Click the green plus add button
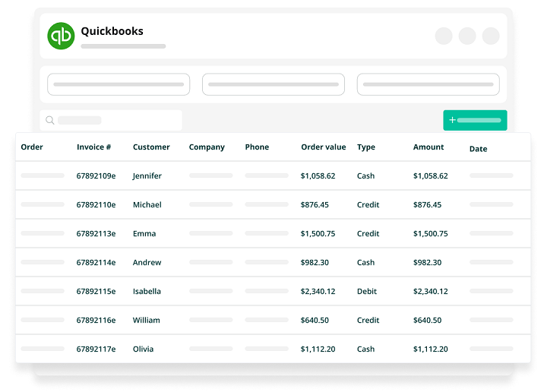This screenshot has width=547, height=392. 475,120
